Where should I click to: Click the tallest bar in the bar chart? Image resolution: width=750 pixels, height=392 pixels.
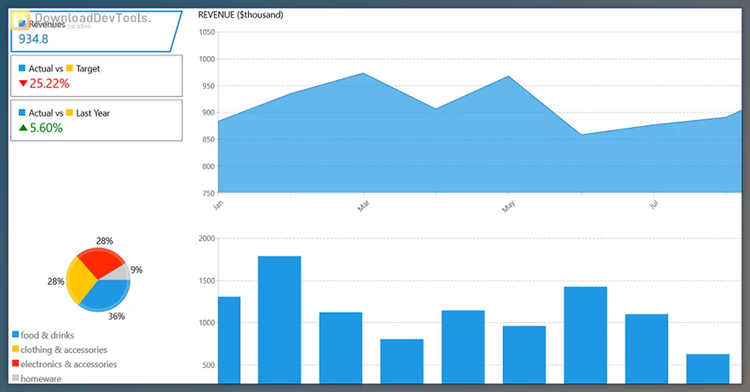(x=279, y=320)
